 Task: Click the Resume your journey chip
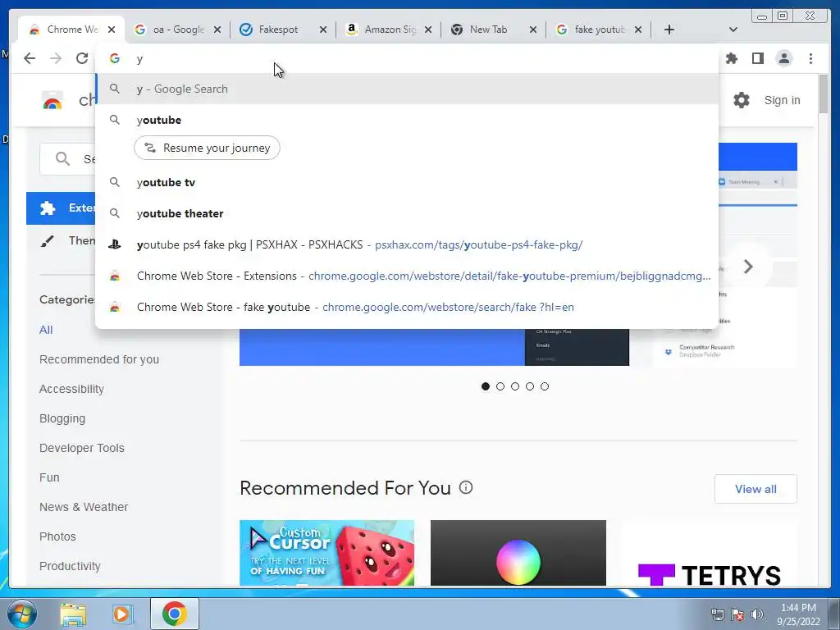pyautogui.click(x=207, y=148)
